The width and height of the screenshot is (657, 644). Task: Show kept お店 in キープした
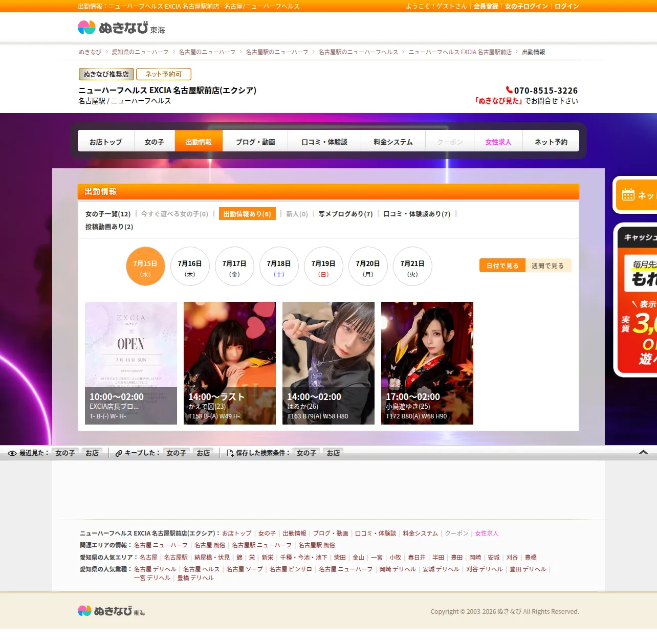click(204, 453)
